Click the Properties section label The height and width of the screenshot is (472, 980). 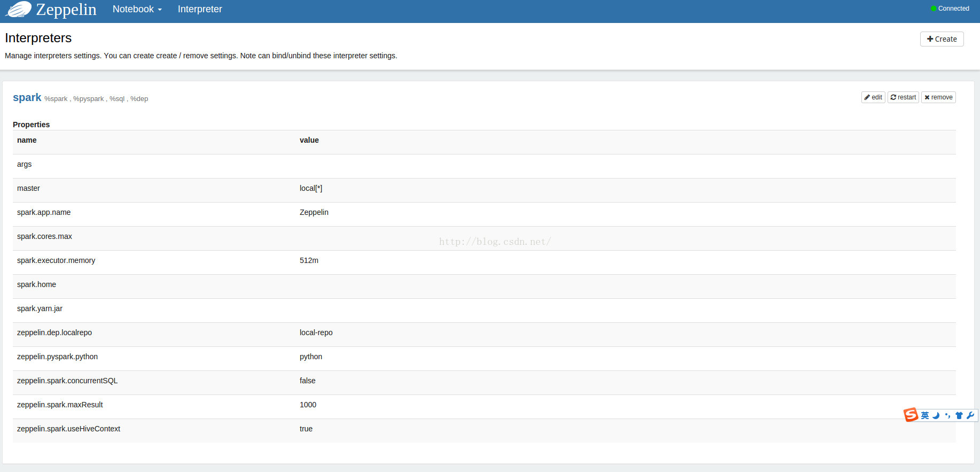(31, 125)
